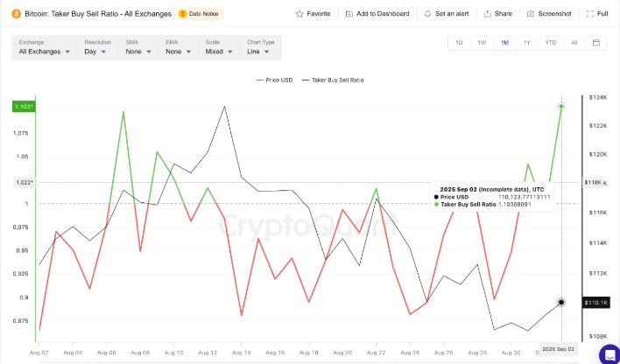This screenshot has width=620, height=364.
Task: Click the Screenshot label
Action: [554, 14]
